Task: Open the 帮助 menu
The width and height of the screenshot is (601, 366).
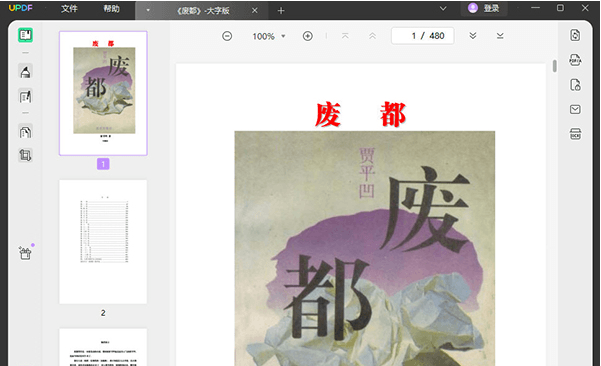Action: (112, 8)
